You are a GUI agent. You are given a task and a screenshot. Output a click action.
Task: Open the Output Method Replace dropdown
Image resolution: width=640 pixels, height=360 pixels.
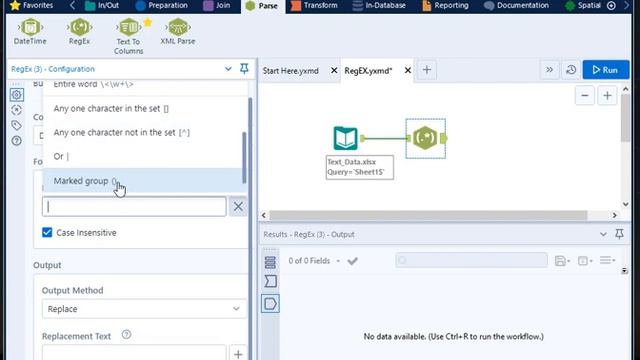tap(144, 309)
